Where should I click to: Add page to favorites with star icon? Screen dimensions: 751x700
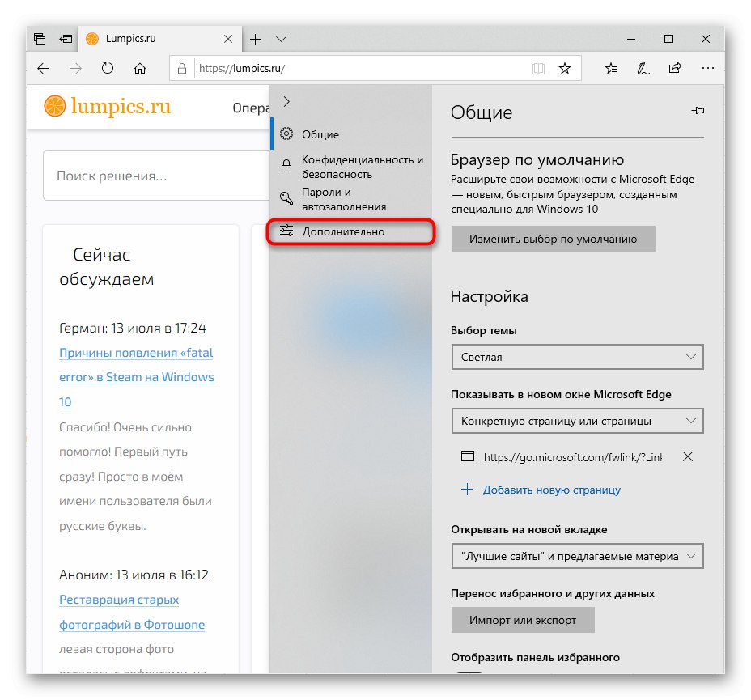pos(565,69)
